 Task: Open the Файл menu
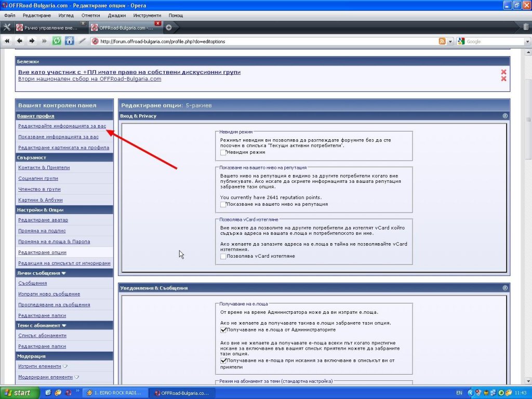click(x=10, y=15)
